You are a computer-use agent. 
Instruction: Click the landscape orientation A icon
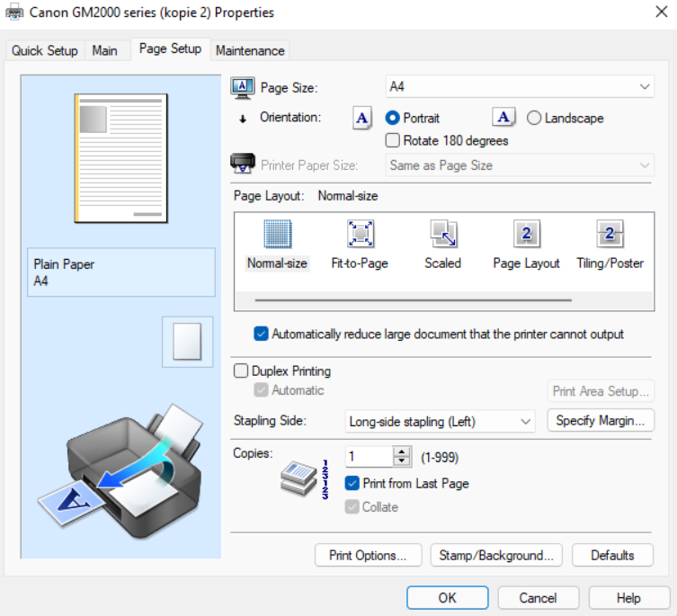503,117
